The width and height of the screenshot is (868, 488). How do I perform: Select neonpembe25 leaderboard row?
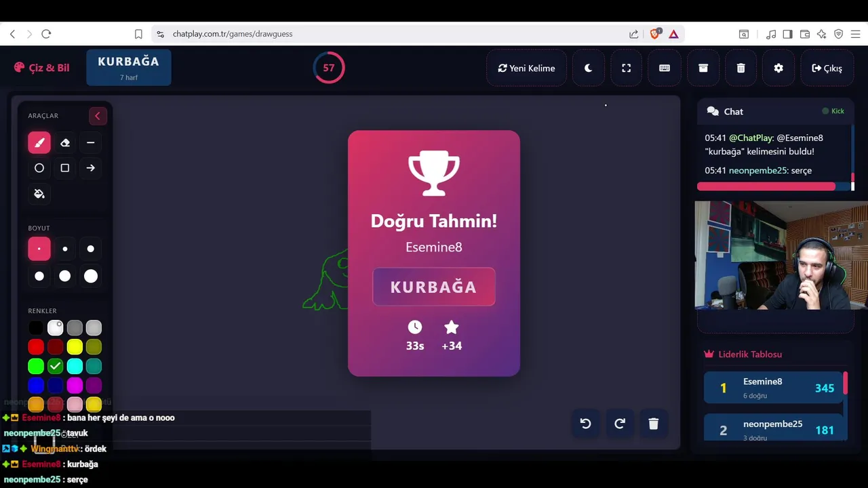pos(773,429)
